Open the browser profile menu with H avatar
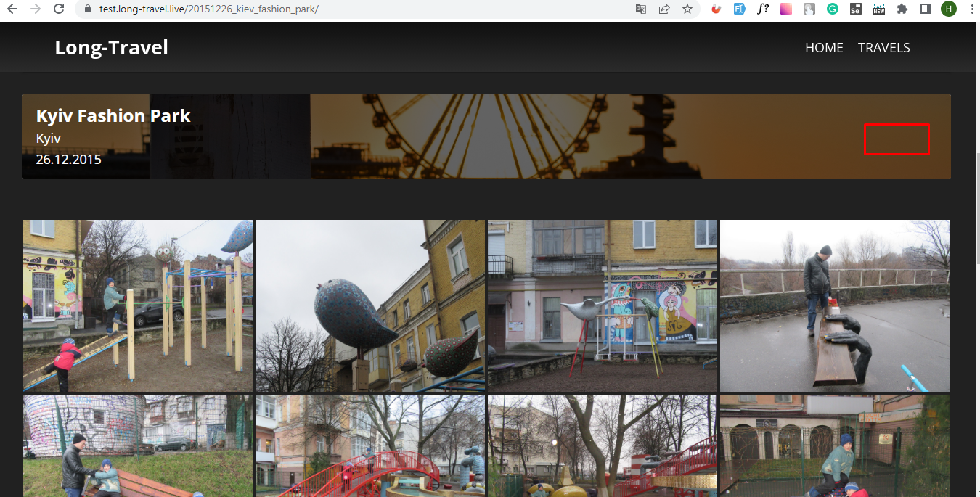Viewport: 980px width, 497px height. pyautogui.click(x=948, y=9)
